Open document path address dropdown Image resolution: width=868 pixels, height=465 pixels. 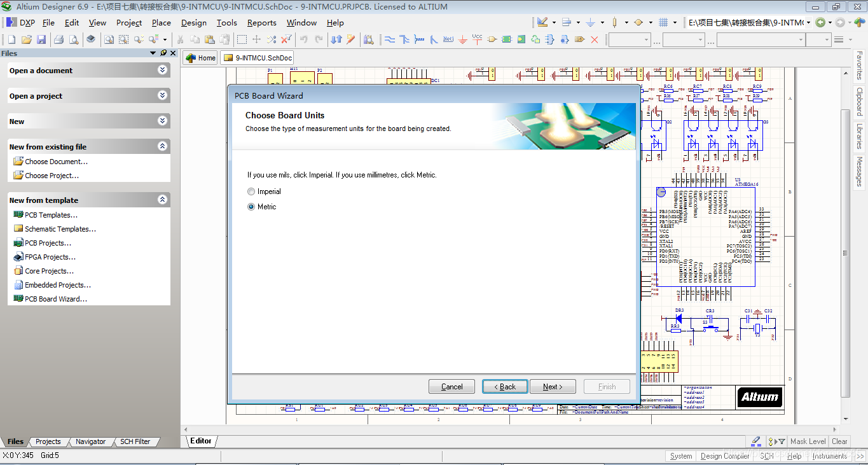click(809, 22)
